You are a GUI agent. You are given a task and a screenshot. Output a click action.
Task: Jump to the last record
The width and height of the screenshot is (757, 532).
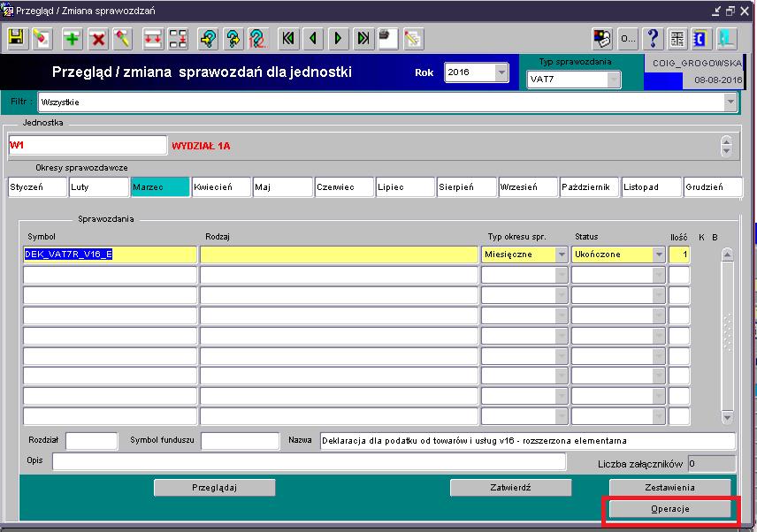(363, 39)
